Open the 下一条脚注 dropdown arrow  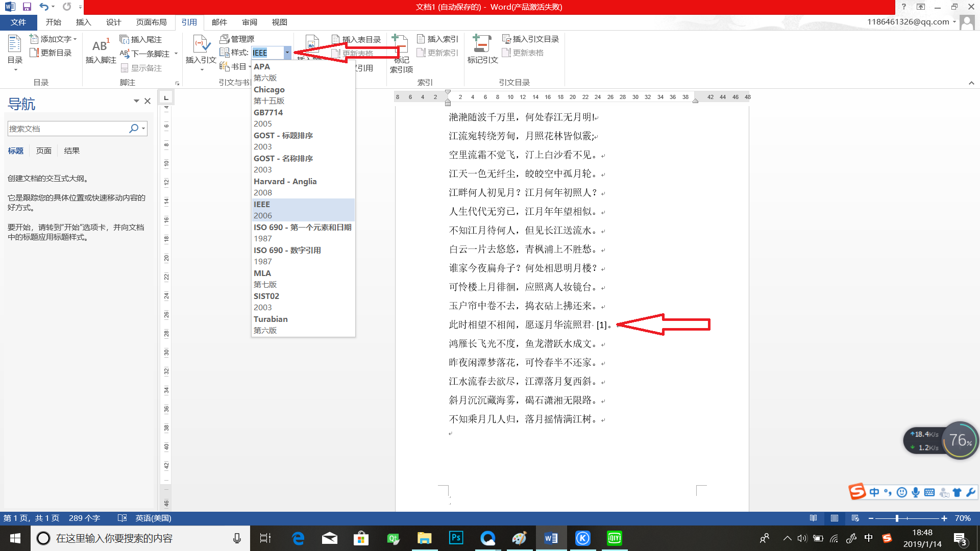coord(176,54)
